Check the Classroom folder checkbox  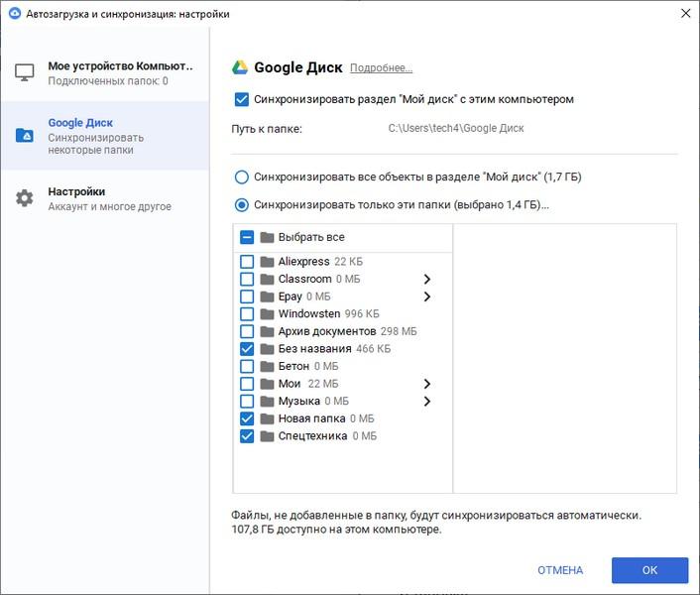pyautogui.click(x=247, y=279)
